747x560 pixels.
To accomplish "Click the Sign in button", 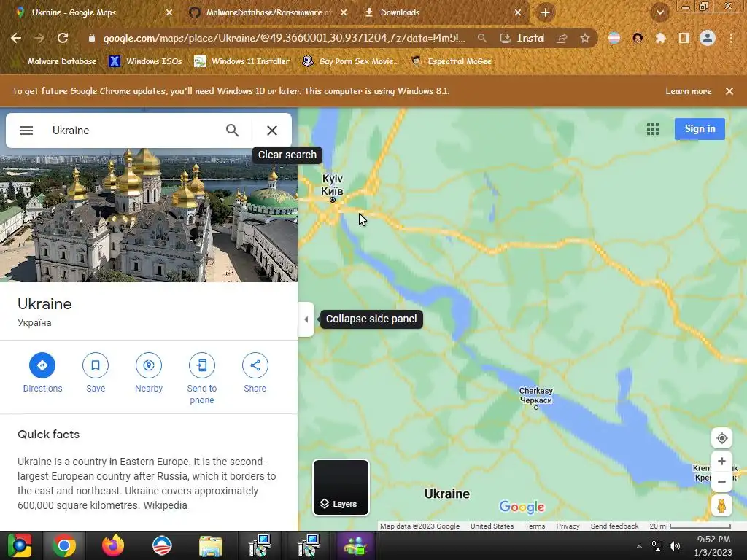I will tap(700, 129).
